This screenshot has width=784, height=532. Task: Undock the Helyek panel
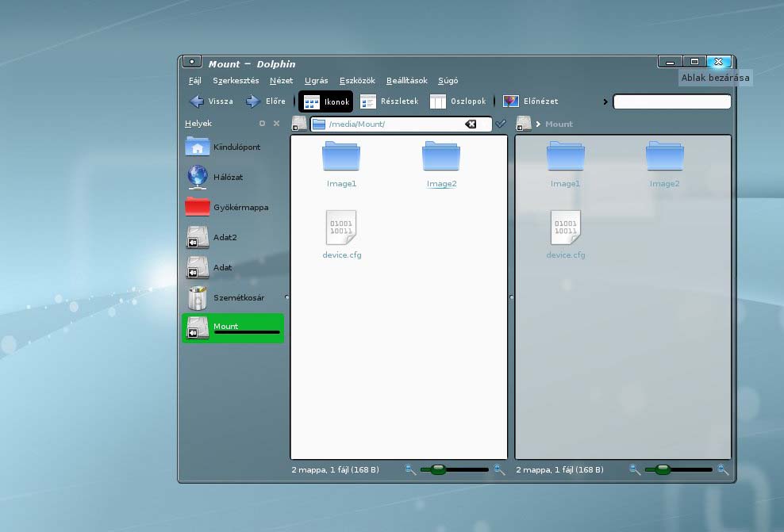pos(262,124)
